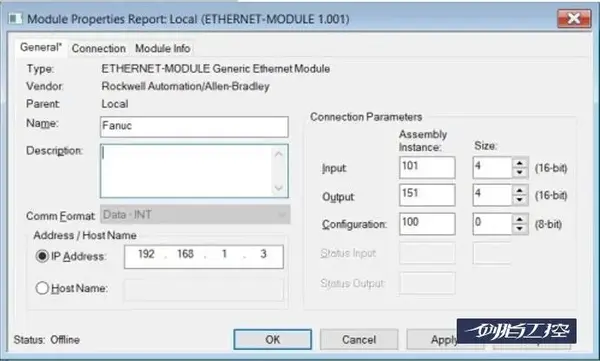Image resolution: width=600 pixels, height=361 pixels.
Task: Increase Configuration size with up arrow
Action: pos(520,219)
